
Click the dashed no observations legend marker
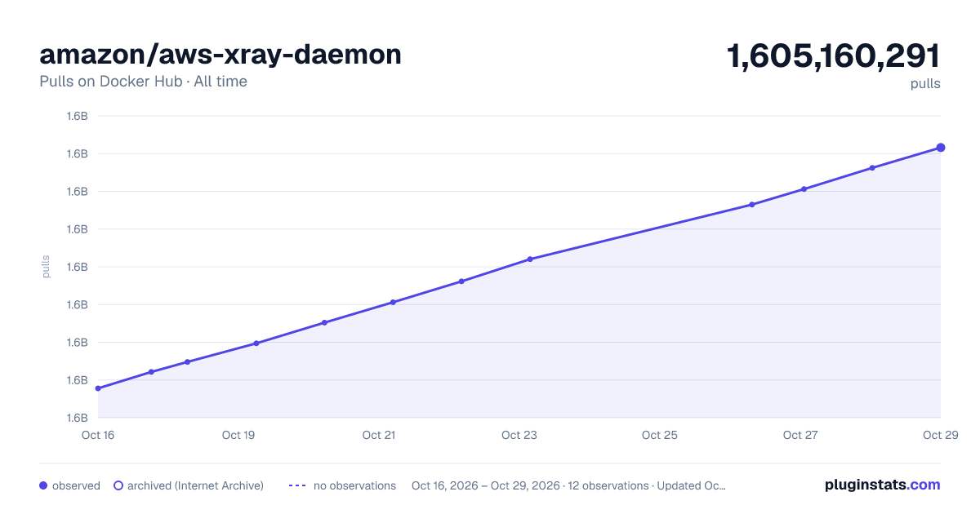point(297,485)
